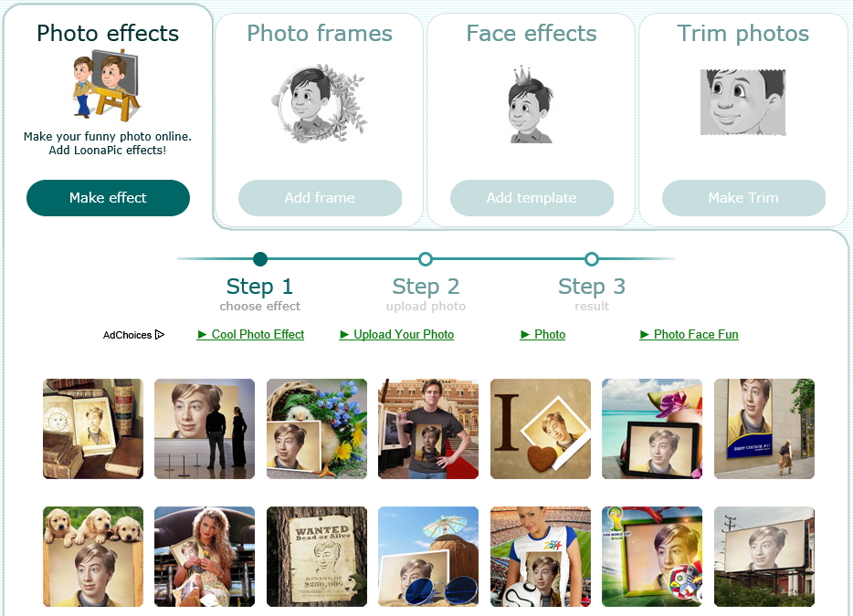Select the Step 2 circle marker

tap(426, 259)
